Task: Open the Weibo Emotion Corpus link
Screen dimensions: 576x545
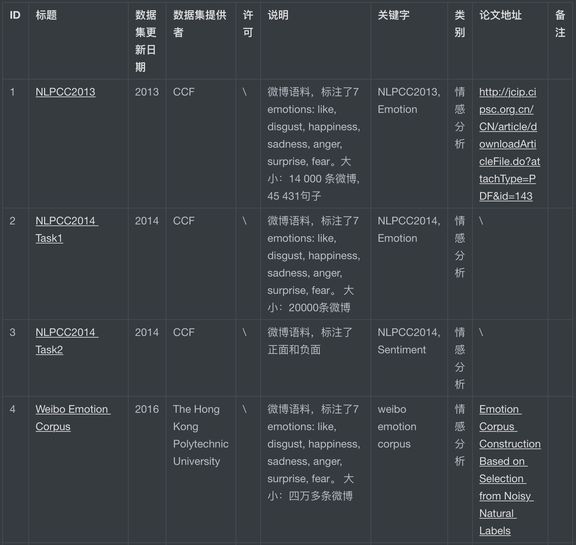Action: [x=73, y=418]
